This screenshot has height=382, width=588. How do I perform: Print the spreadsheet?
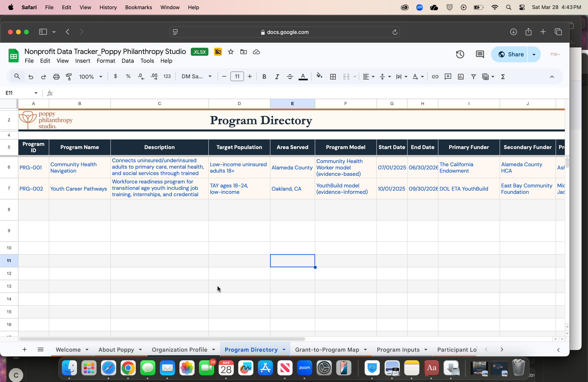coord(56,77)
